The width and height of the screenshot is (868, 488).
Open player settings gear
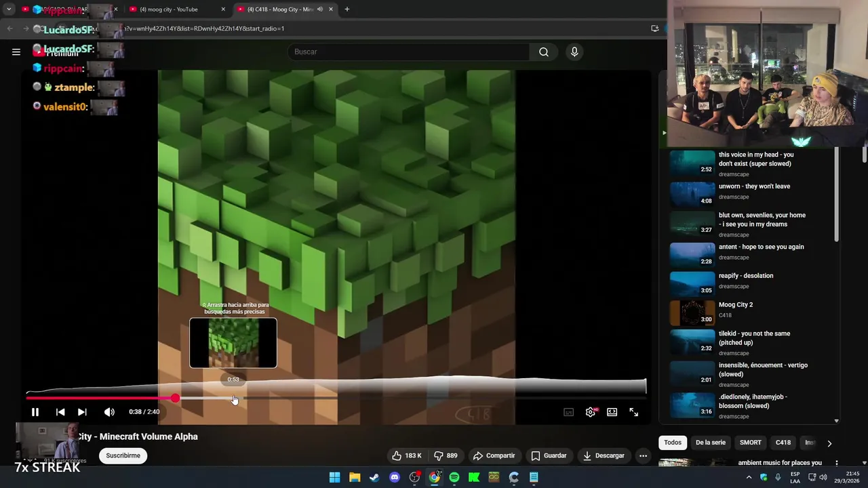[x=591, y=412]
